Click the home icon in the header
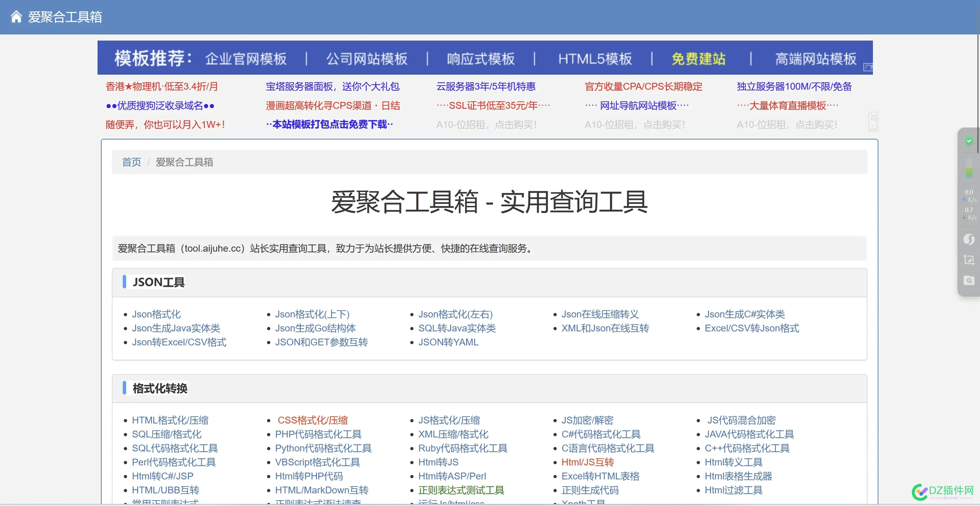Viewport: 980px width, 506px height. (16, 17)
